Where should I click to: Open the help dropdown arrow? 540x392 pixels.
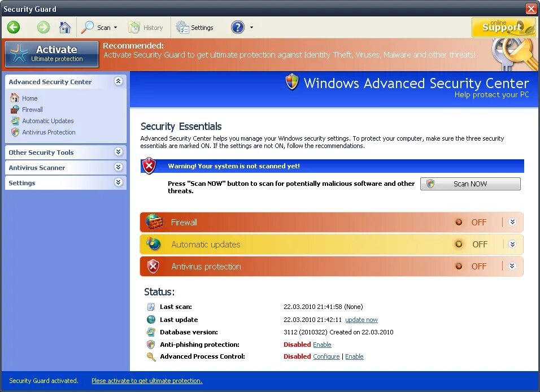click(251, 28)
